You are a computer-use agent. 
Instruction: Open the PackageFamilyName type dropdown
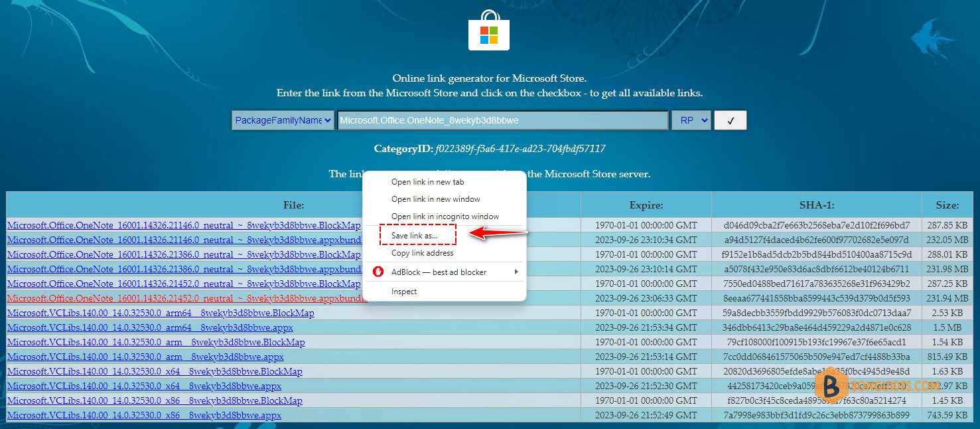point(283,120)
